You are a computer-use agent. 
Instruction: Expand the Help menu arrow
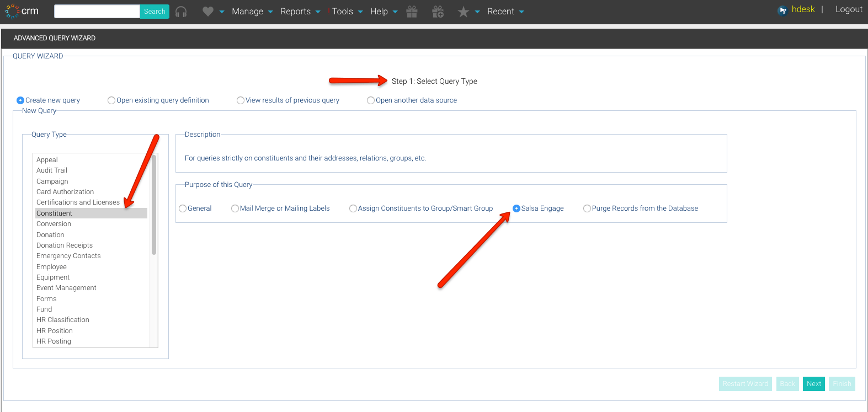click(x=395, y=12)
